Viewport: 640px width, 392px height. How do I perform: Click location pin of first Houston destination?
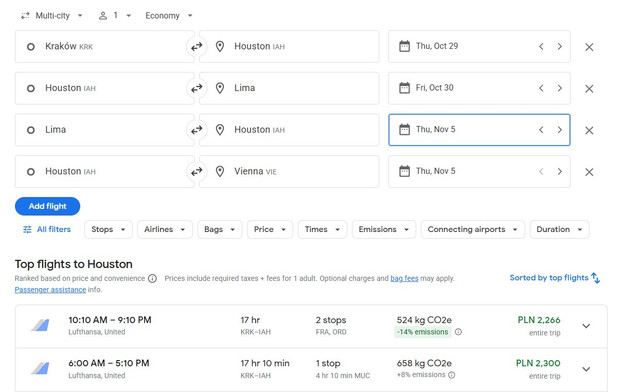220,47
